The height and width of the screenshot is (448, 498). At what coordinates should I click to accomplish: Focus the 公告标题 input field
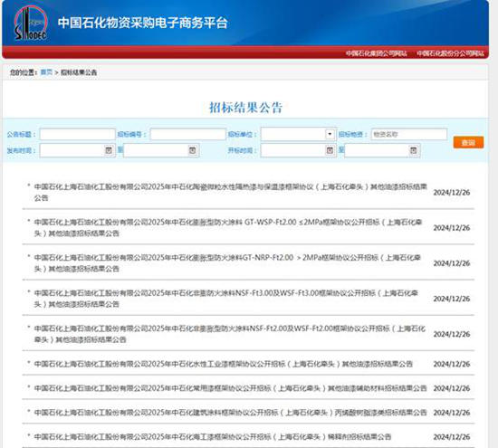pos(78,134)
